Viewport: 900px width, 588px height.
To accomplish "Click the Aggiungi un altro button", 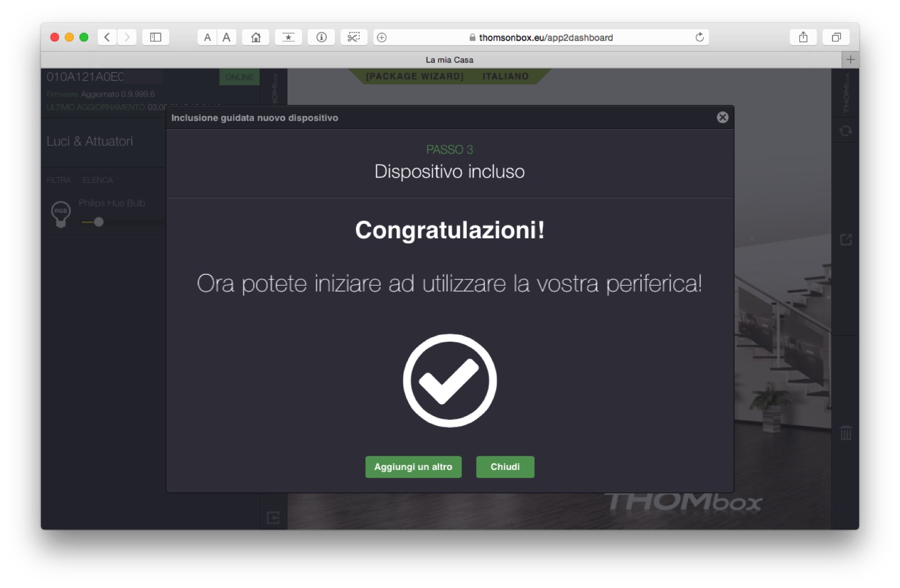I will (x=413, y=467).
